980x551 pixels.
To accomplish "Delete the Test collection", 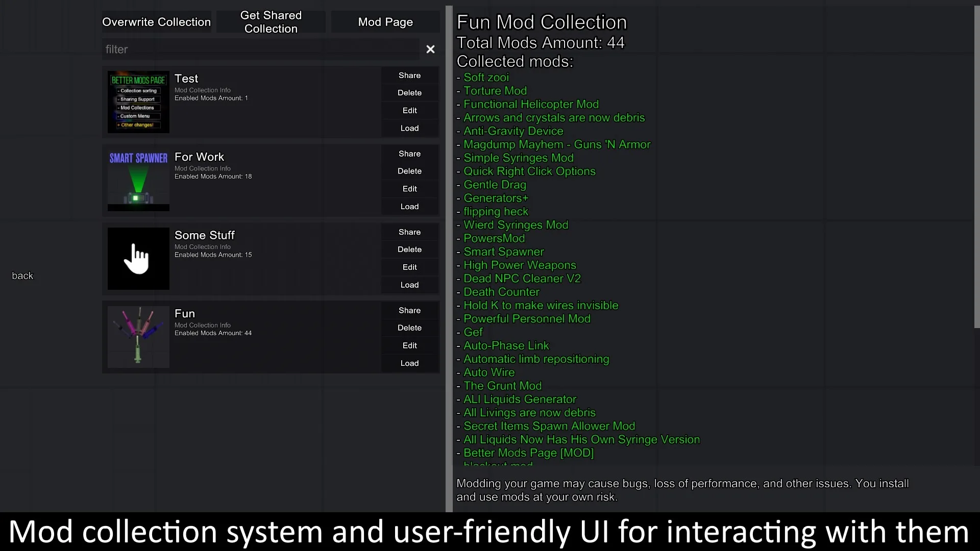I will pyautogui.click(x=410, y=93).
